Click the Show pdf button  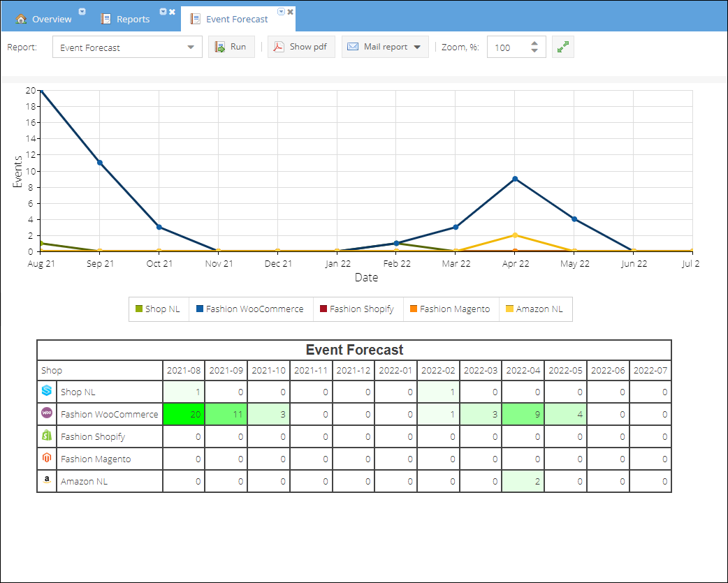point(301,47)
